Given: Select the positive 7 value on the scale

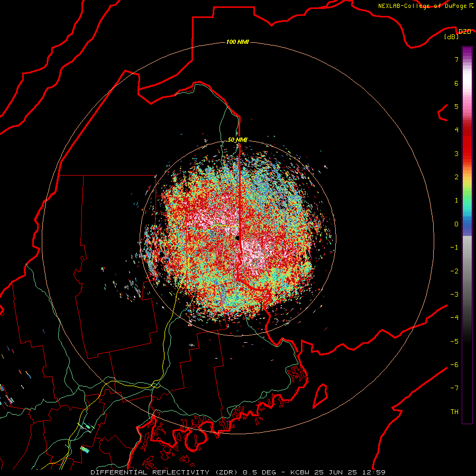Looking at the screenshot, I should [456, 59].
